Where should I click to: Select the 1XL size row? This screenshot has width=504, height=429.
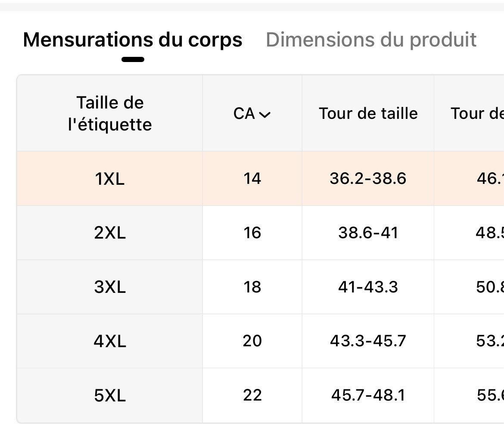click(x=110, y=179)
